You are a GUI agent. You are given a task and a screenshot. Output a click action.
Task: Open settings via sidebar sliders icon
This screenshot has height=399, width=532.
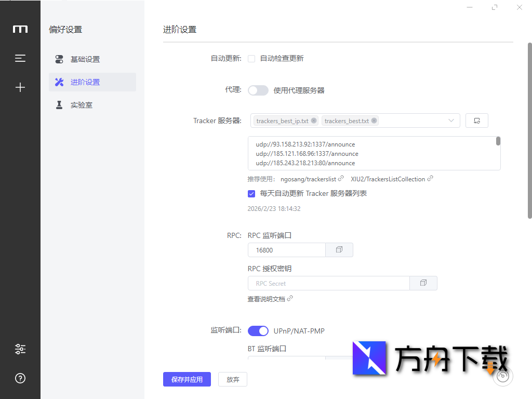click(x=20, y=349)
